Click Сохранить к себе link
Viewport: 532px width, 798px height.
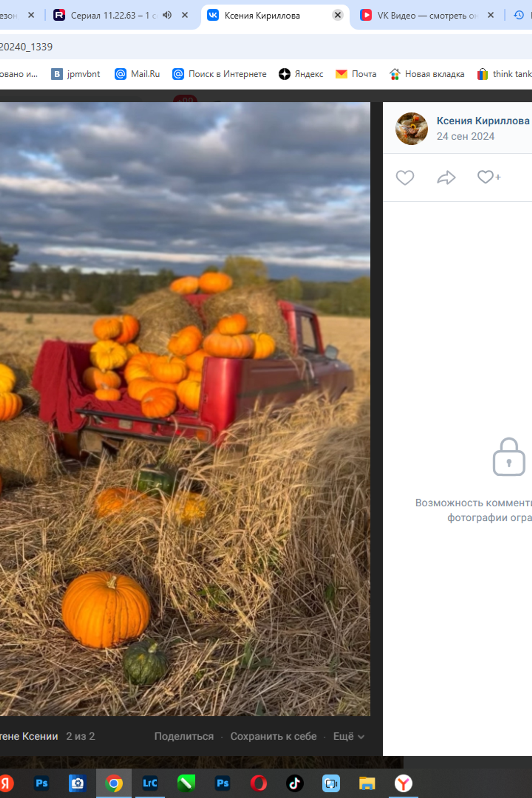click(x=273, y=736)
